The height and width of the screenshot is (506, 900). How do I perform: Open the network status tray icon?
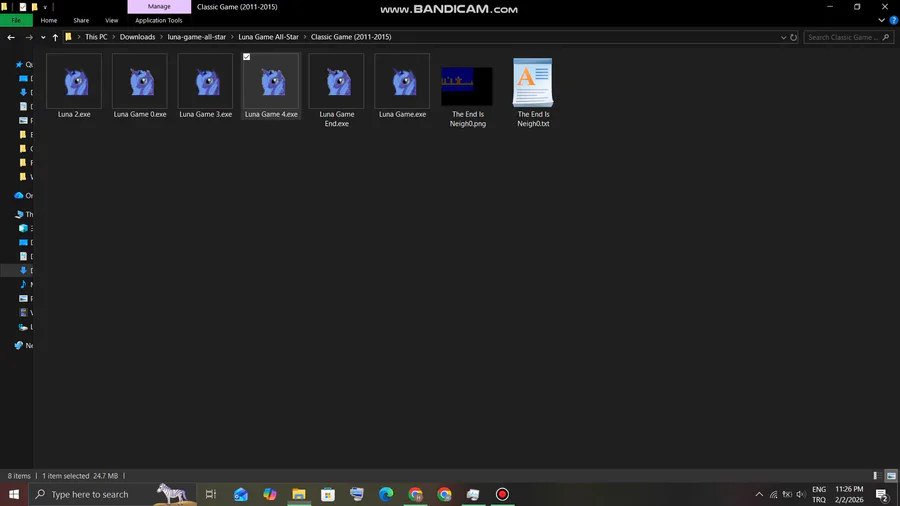774,494
